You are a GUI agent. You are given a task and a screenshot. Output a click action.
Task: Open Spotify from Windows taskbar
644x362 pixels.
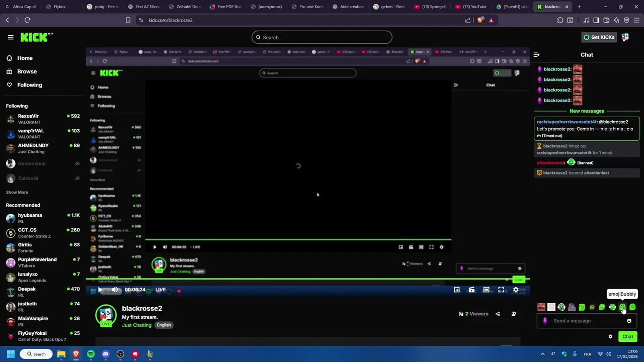pos(91,354)
